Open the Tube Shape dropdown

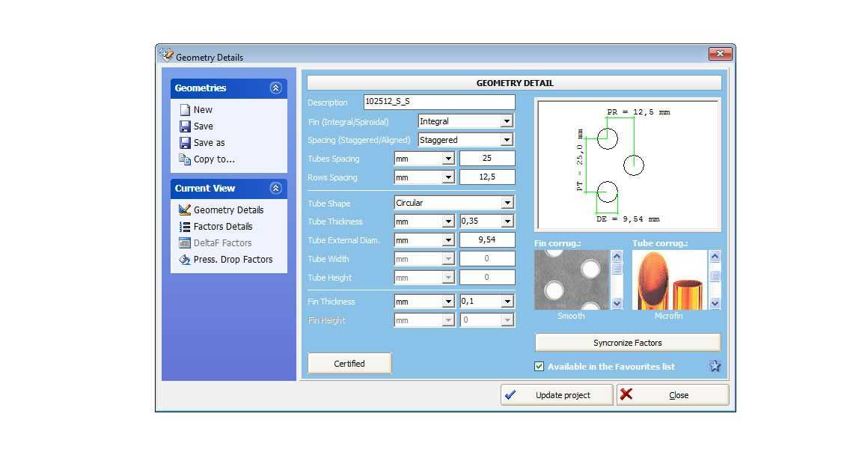(507, 202)
